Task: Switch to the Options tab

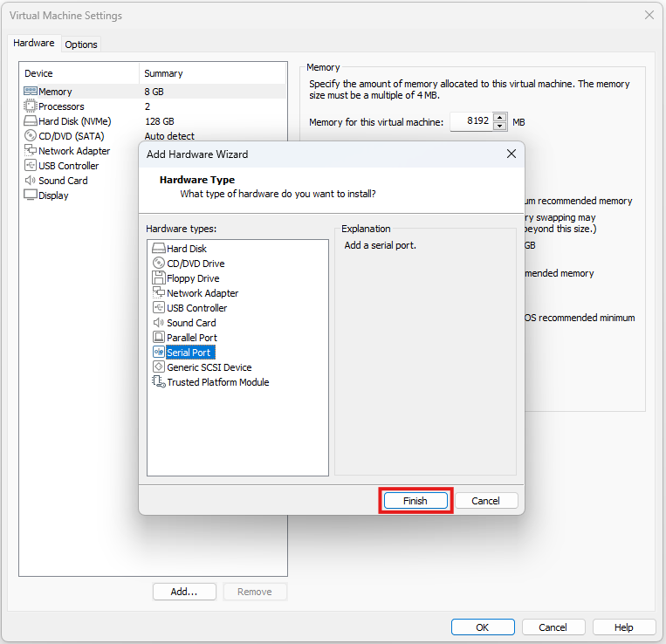Action: [x=81, y=45]
